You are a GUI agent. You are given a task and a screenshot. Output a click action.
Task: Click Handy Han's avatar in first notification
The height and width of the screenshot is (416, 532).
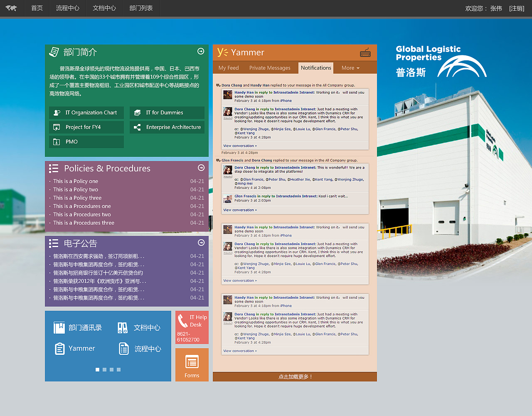pos(228,95)
